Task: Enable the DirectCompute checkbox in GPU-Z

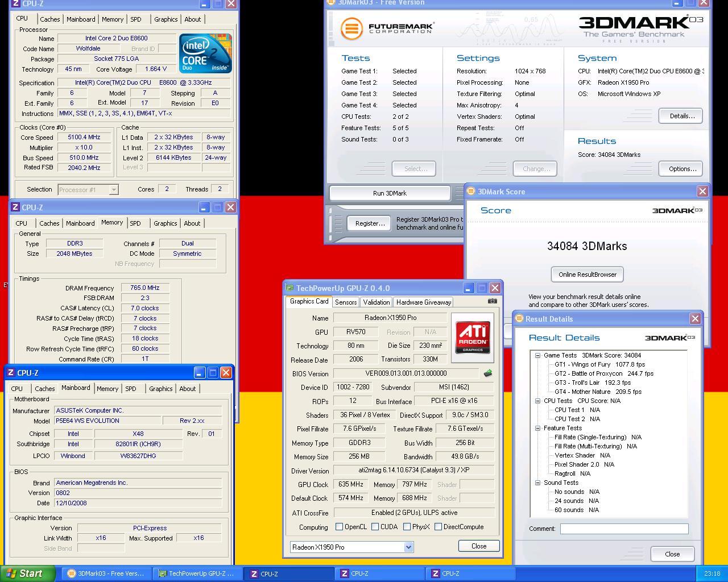Action: [x=439, y=527]
